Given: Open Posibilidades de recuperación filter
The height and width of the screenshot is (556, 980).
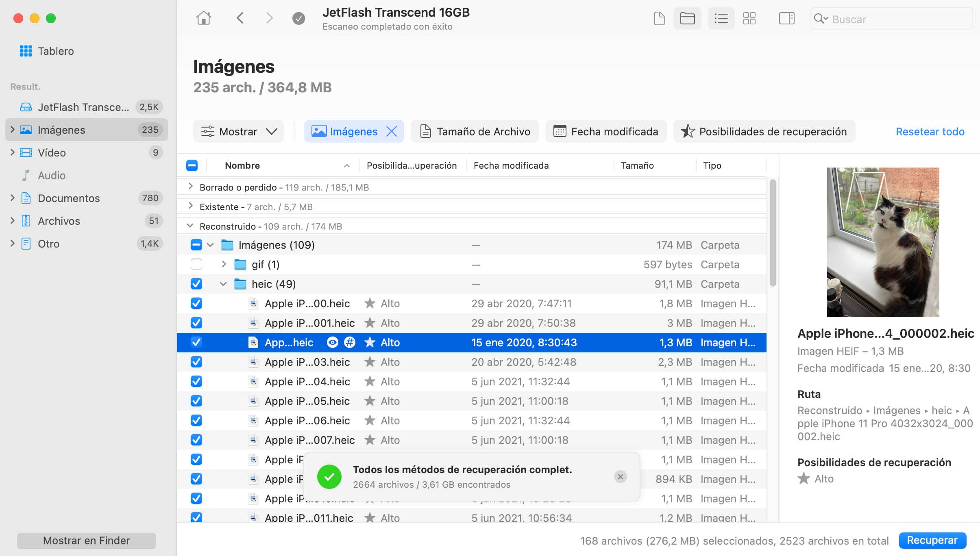Looking at the screenshot, I should 764,131.
